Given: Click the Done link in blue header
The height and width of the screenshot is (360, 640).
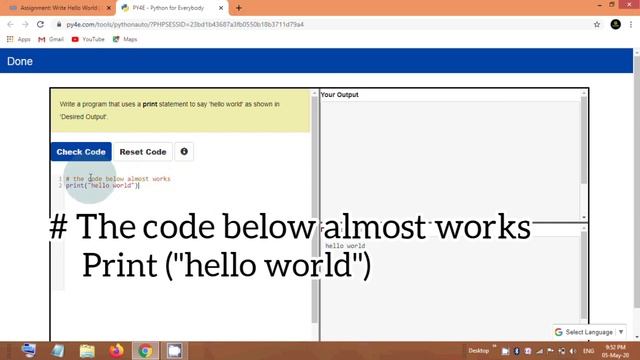Looking at the screenshot, I should (20, 61).
